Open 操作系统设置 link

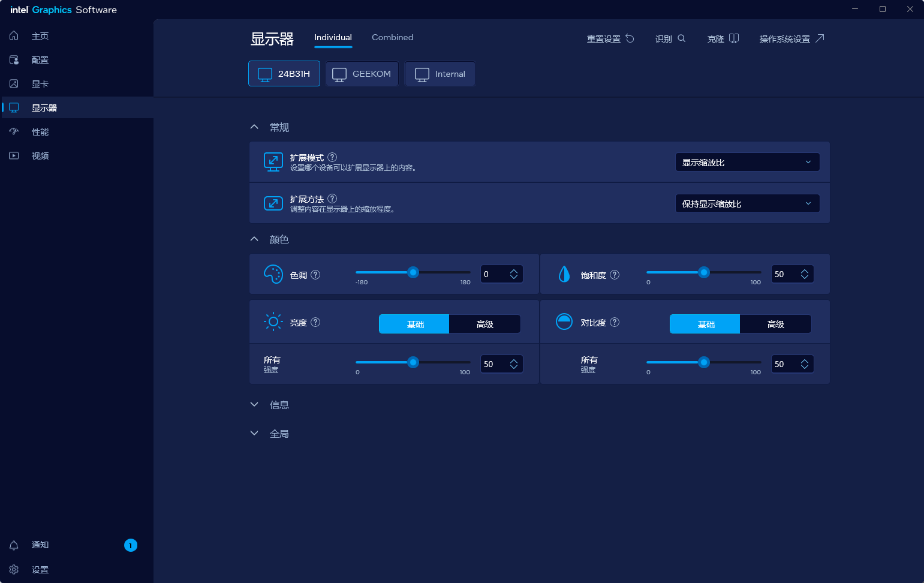point(791,38)
